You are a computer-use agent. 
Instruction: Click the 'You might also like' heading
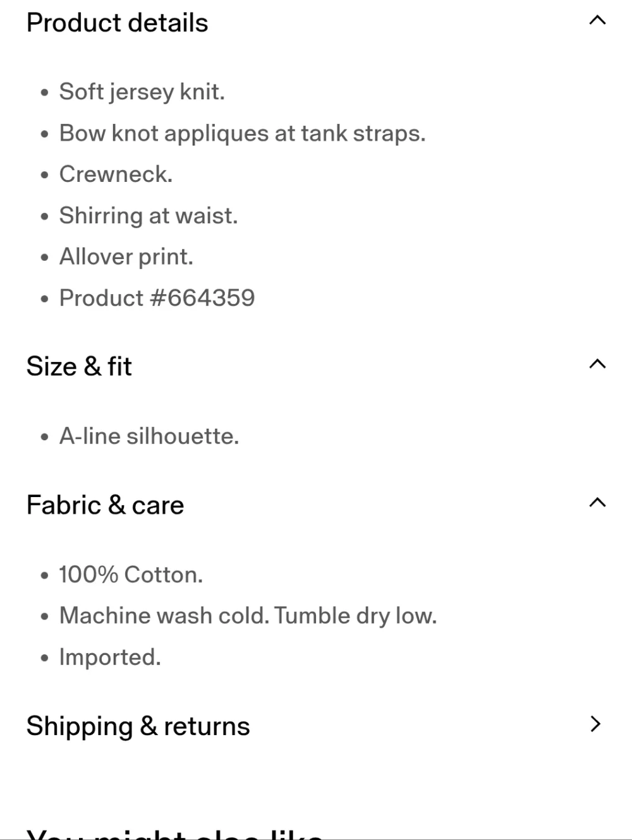point(175,834)
